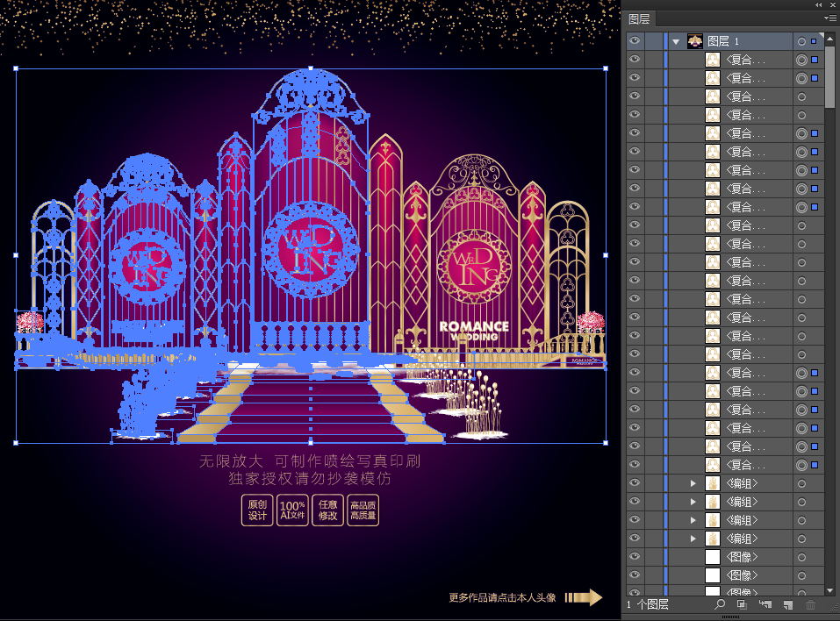Select the first <编组> row name
The width and height of the screenshot is (840, 621).
pos(742,483)
